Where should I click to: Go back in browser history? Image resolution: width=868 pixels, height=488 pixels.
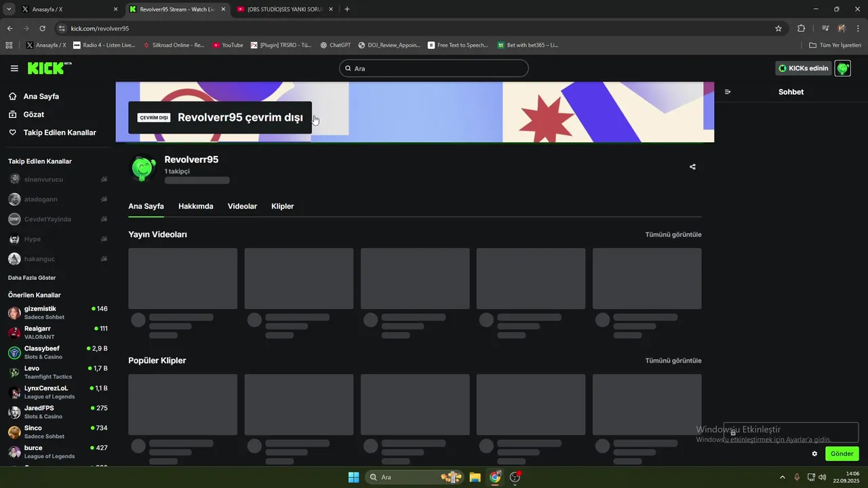pyautogui.click(x=9, y=28)
